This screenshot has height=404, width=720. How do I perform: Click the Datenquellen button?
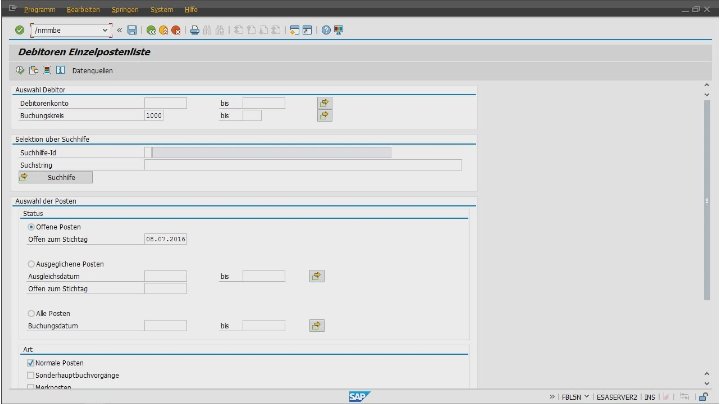(x=92, y=71)
